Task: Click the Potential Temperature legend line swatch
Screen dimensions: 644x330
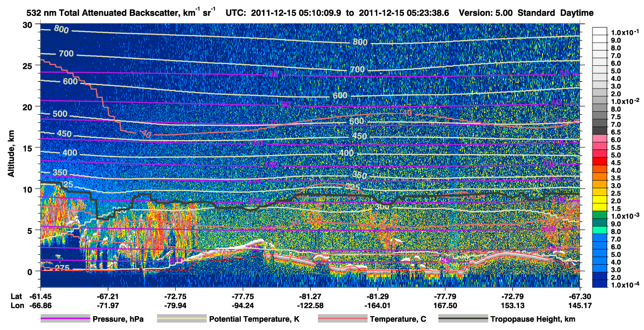Action: [182, 319]
